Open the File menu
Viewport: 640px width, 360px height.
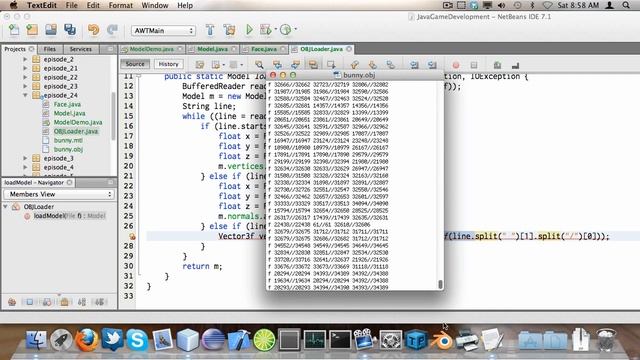(x=71, y=5)
